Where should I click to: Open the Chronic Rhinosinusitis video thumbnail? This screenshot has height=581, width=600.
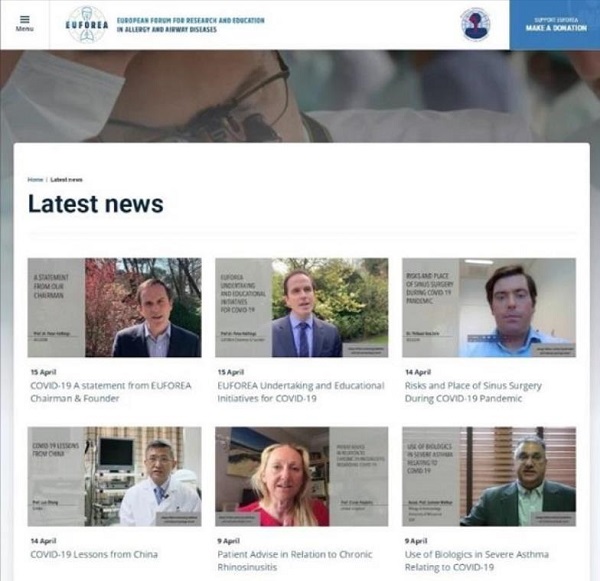point(301,476)
